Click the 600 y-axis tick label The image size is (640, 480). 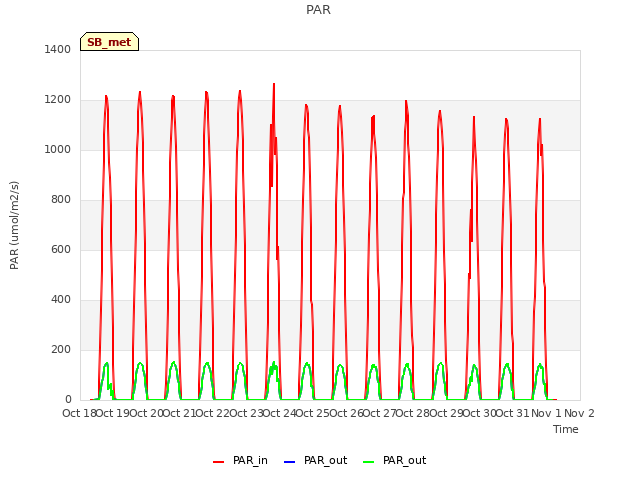61,249
